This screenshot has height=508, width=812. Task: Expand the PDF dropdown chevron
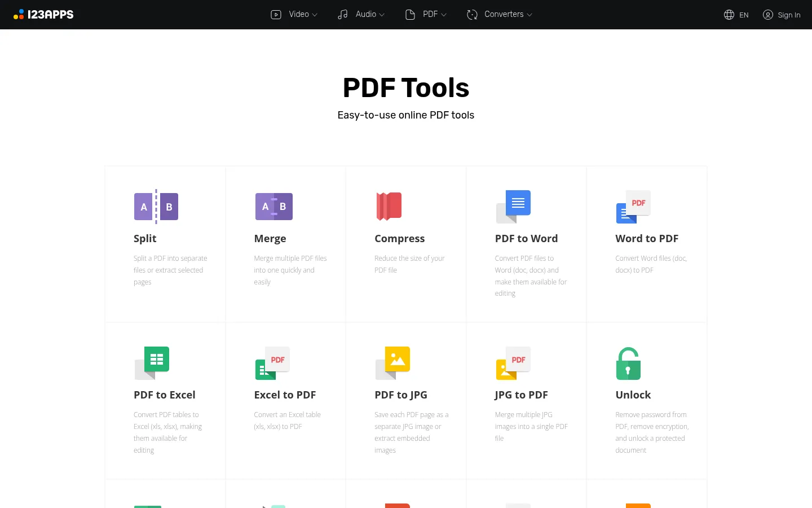click(444, 15)
